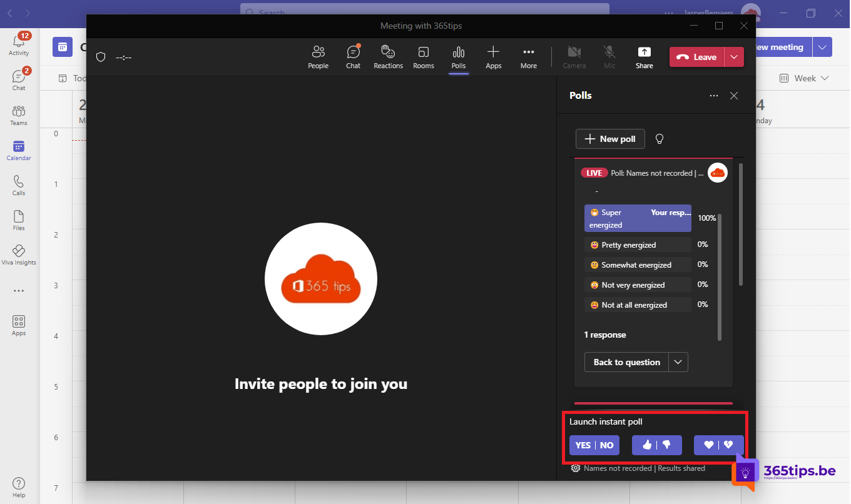Close the Polls panel

734,96
